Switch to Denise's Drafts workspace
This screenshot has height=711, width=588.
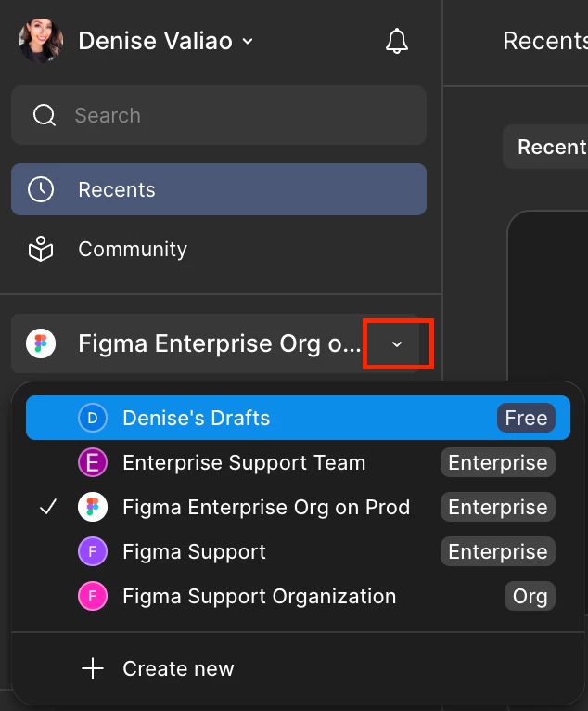(298, 418)
